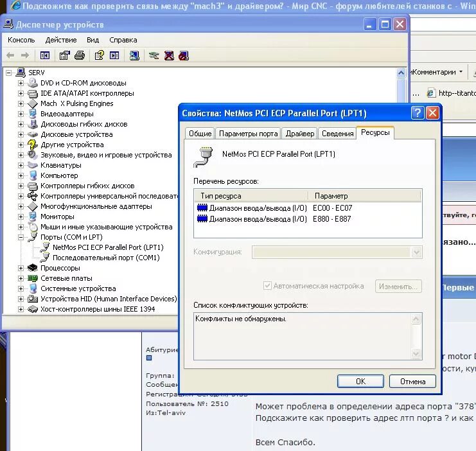Click the action pane toolbar icon next to Help
The width and height of the screenshot is (476, 451).
click(114, 56)
